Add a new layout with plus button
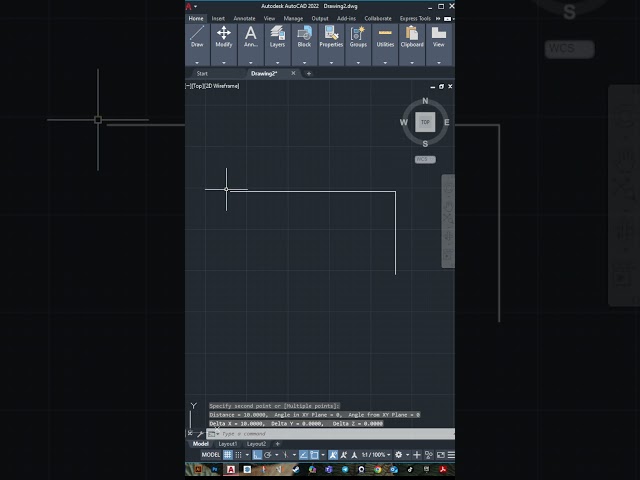This screenshot has height=480, width=640. [x=278, y=444]
